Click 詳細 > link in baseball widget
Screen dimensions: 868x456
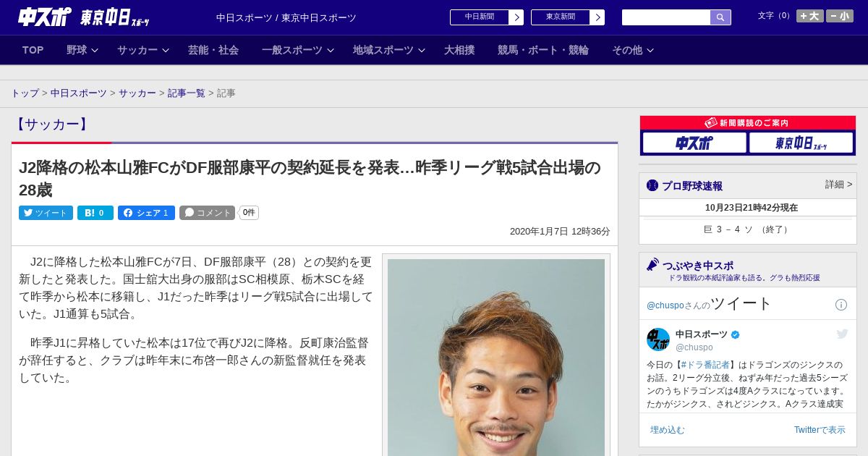[x=838, y=185]
